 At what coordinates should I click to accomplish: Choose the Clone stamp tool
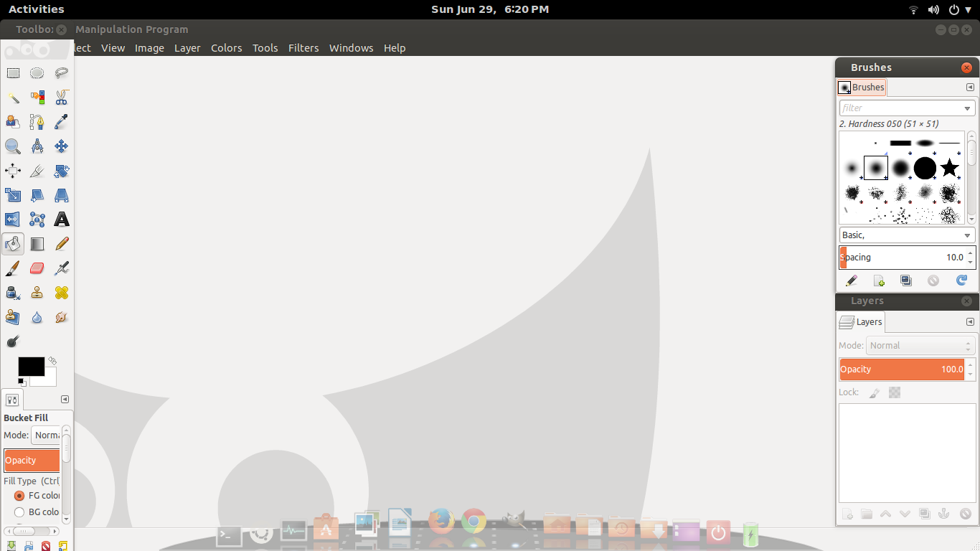coord(37,293)
